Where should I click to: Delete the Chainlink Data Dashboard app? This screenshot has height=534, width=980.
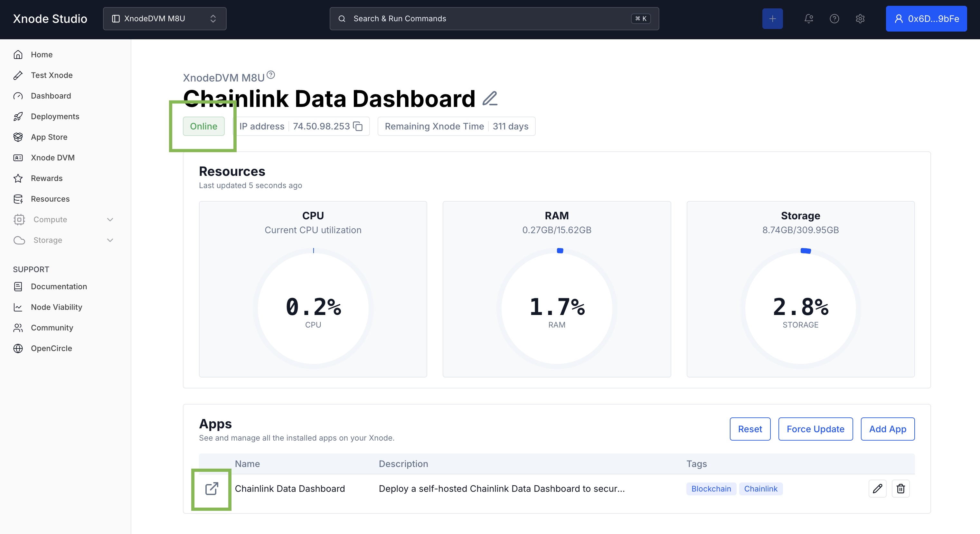[900, 488]
